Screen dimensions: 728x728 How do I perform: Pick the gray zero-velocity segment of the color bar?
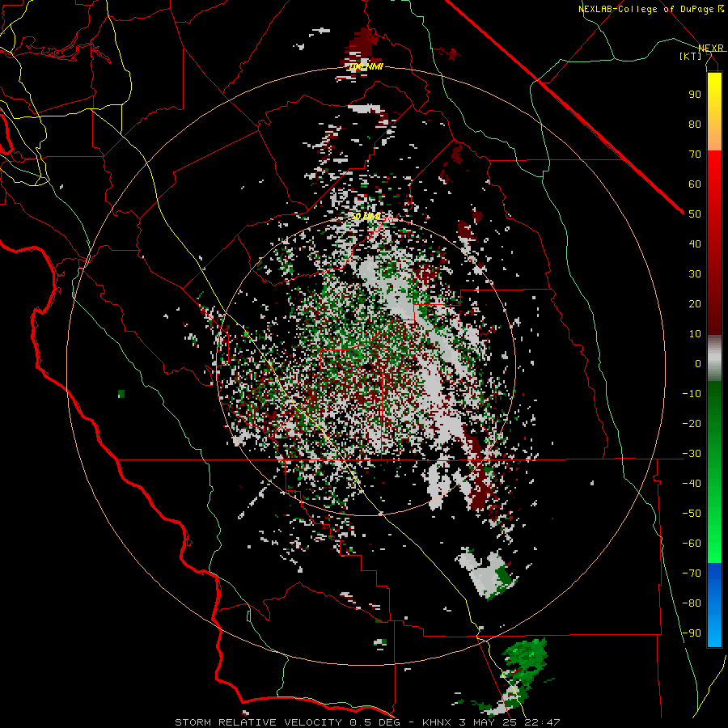click(x=714, y=360)
